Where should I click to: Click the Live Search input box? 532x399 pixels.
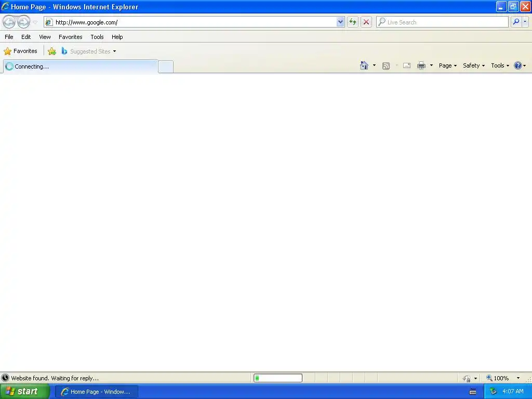pos(442,22)
